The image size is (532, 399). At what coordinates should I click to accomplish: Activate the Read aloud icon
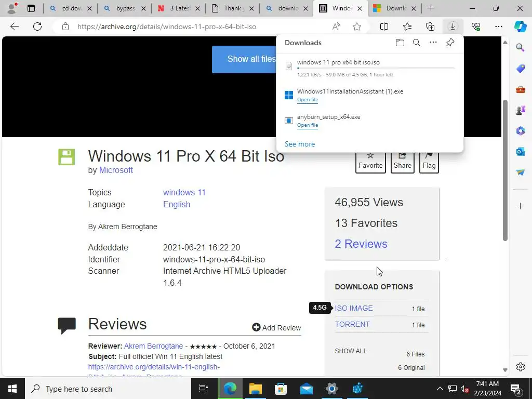[x=336, y=26]
